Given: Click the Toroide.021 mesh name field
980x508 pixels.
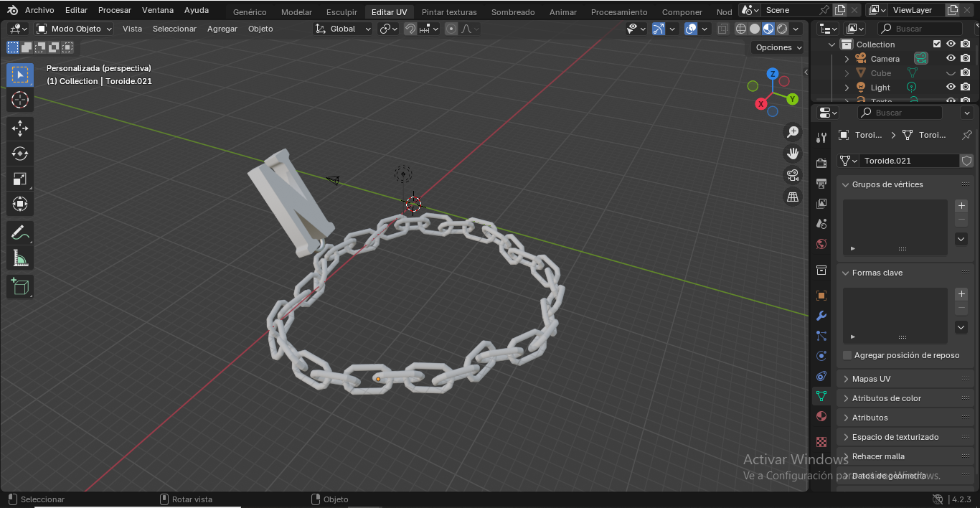Looking at the screenshot, I should tap(908, 161).
